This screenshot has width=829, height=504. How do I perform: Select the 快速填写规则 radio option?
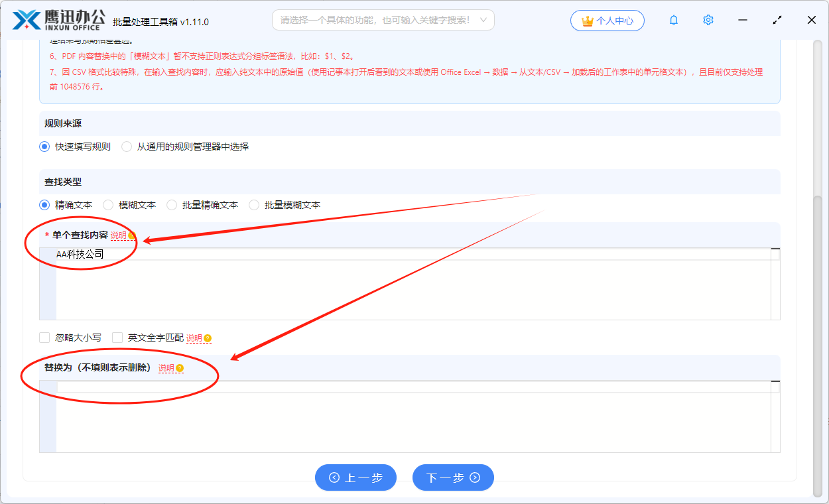(44, 147)
